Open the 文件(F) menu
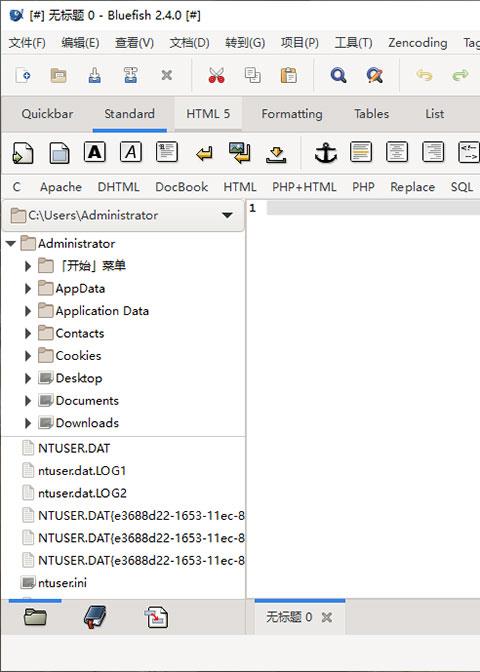The width and height of the screenshot is (480, 672). [x=27, y=42]
